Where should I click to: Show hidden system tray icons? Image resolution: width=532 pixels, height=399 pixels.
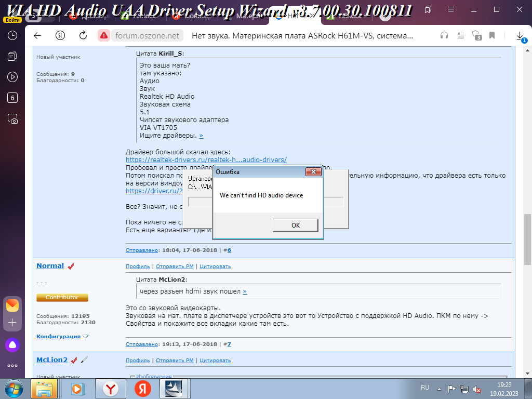pos(440,388)
